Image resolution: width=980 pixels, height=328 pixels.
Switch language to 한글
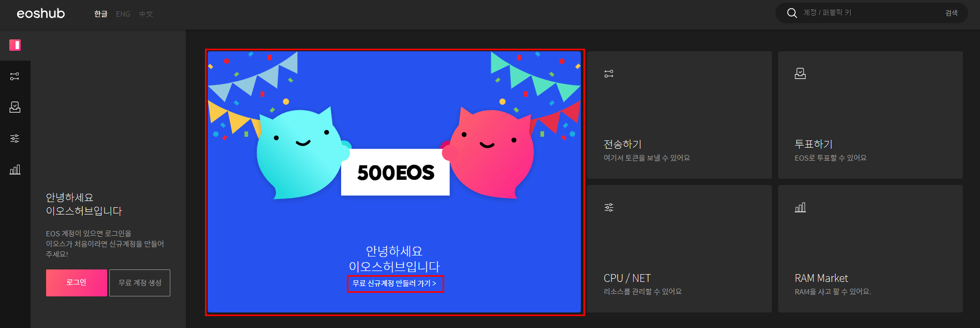[x=101, y=14]
